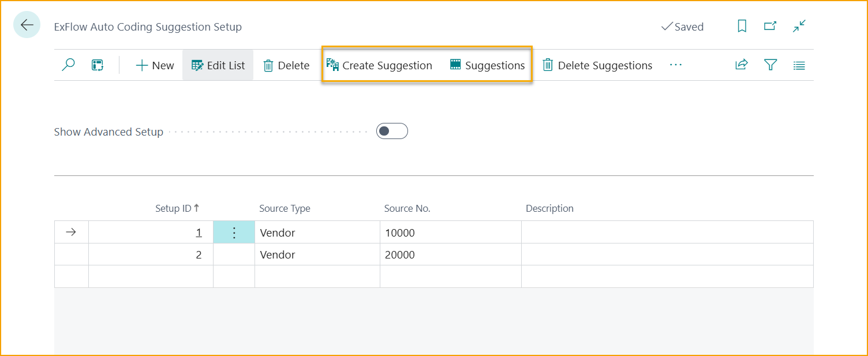
Task: Click the Create Suggestion action
Action: coord(379,65)
